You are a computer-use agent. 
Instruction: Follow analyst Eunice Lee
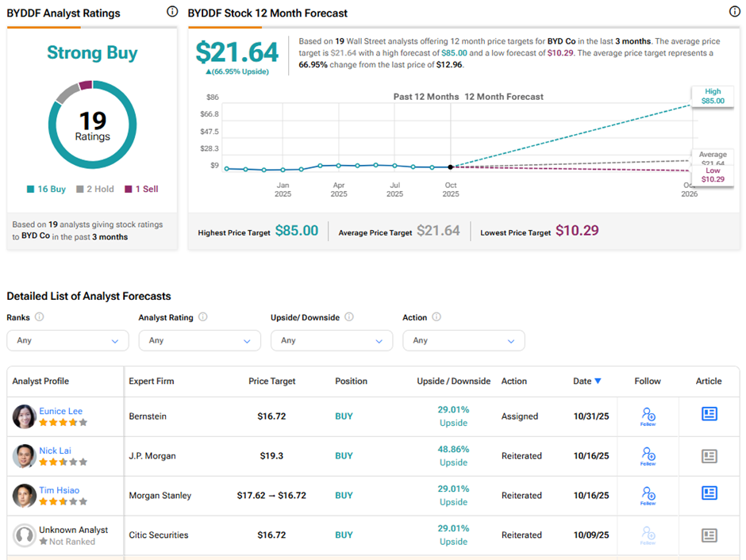(x=648, y=416)
